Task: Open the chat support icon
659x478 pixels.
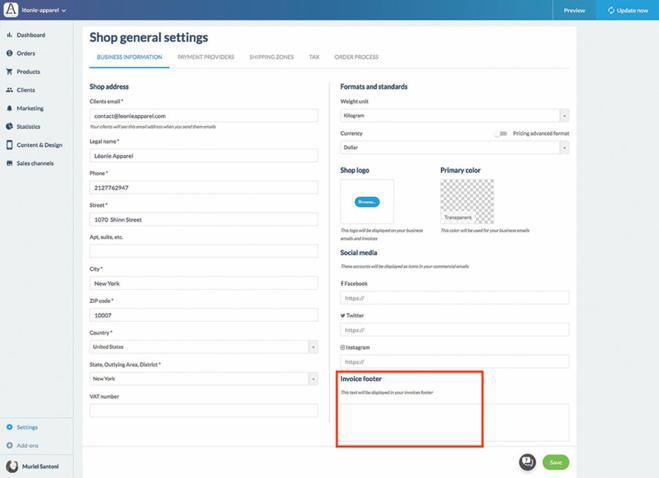Action: tap(527, 462)
